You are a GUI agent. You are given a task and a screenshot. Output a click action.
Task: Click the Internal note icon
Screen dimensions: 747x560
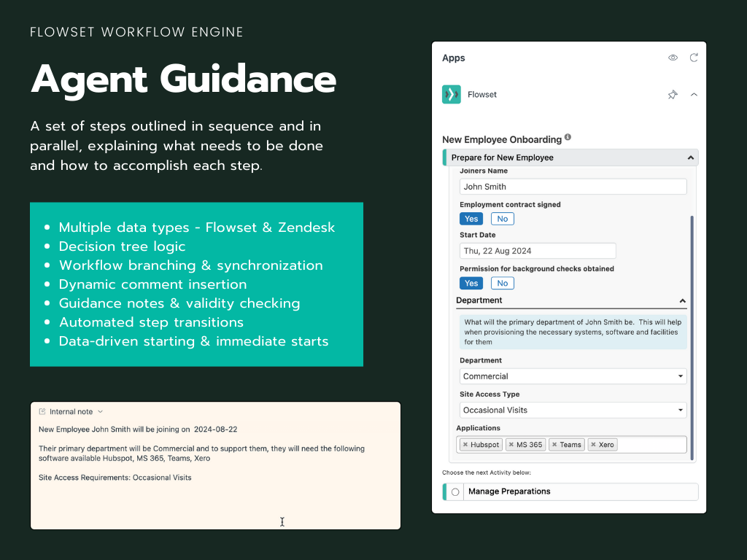[x=42, y=411]
